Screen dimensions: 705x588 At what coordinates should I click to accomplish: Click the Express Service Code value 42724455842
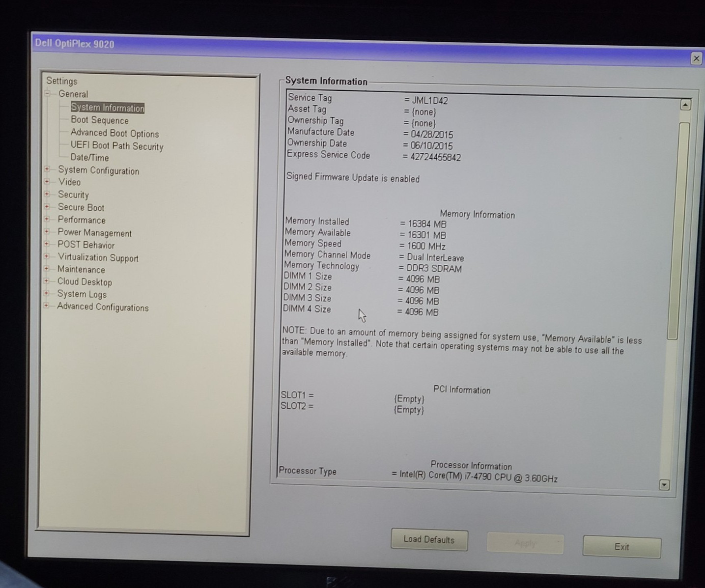pos(435,157)
